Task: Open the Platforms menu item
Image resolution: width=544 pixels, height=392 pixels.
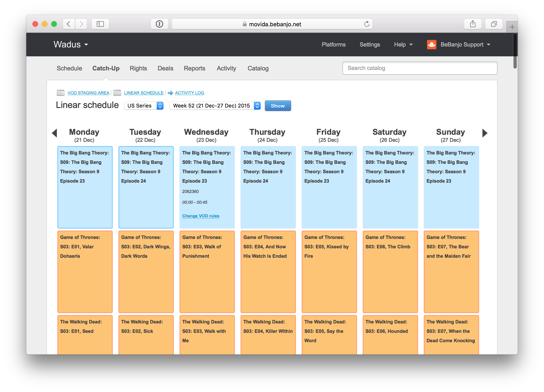Action: 333,45
